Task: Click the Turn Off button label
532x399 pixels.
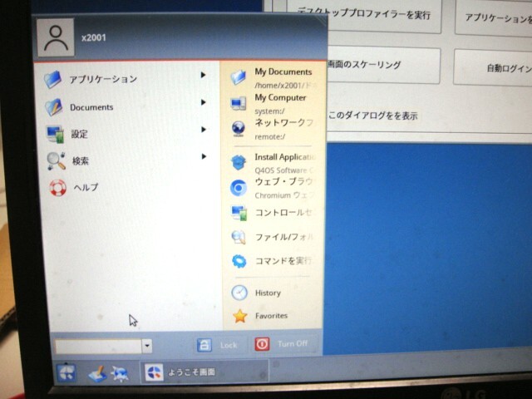Action: [293, 343]
